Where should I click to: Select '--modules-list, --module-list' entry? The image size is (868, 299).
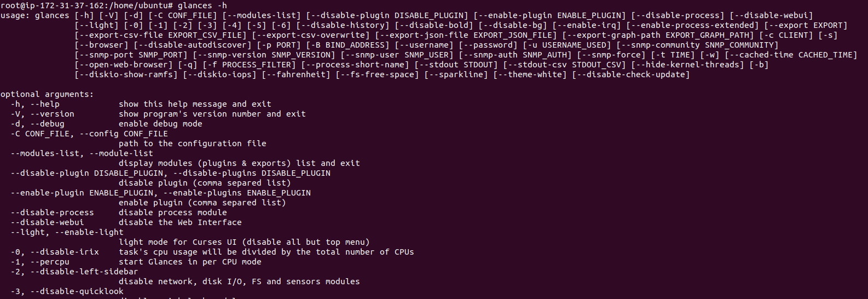pyautogui.click(x=82, y=153)
